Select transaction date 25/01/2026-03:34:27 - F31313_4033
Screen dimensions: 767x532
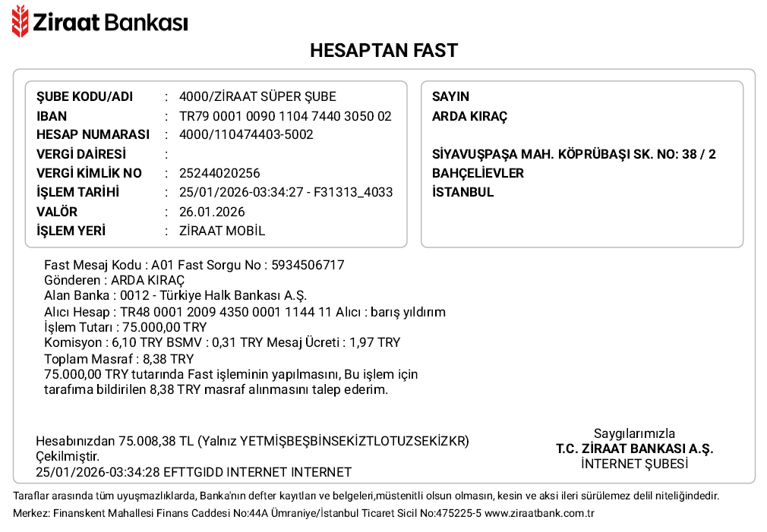coord(286,192)
